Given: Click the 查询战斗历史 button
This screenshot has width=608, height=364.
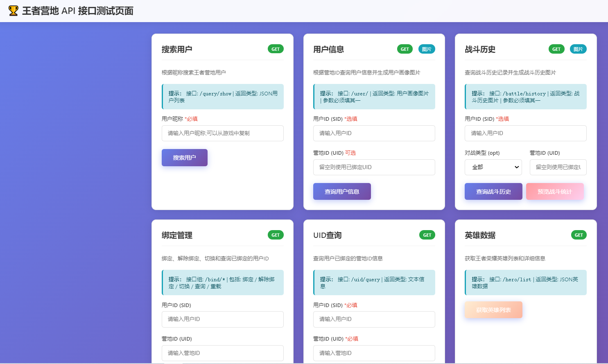Looking at the screenshot, I should click(x=493, y=192).
